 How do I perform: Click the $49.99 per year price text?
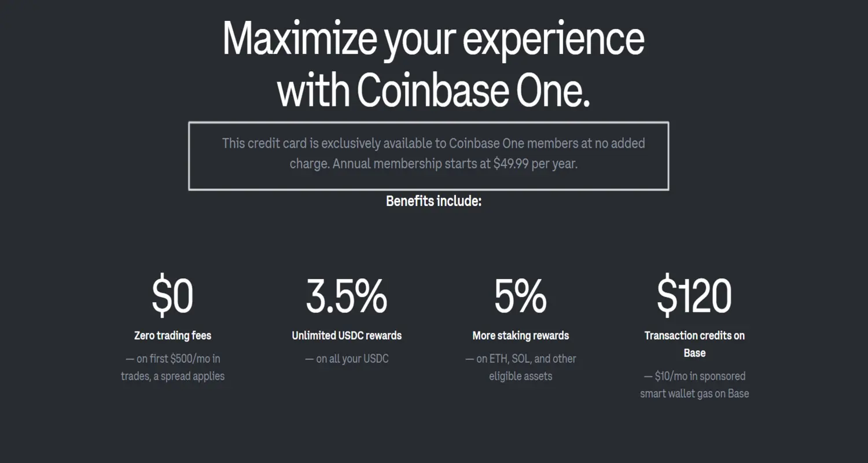pos(535,164)
